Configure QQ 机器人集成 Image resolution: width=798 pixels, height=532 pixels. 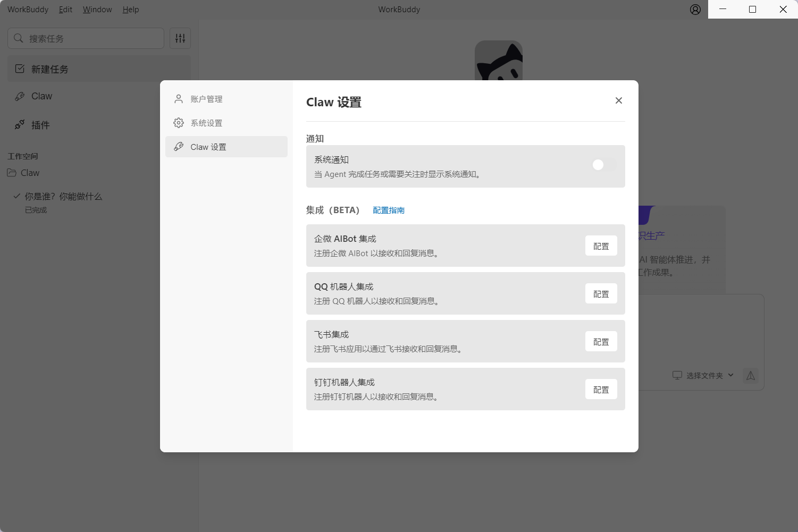coord(601,294)
